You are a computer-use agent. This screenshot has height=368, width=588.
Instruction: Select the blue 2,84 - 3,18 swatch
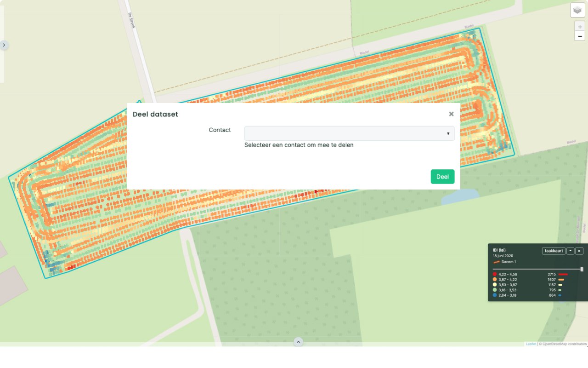coord(495,295)
